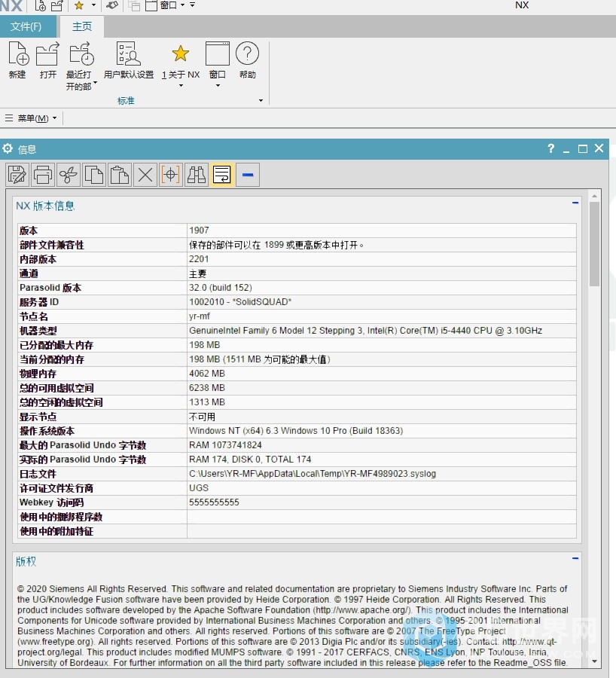This screenshot has height=678, width=616.
Task: Click the 窗口 window ribbon button
Action: (218, 60)
